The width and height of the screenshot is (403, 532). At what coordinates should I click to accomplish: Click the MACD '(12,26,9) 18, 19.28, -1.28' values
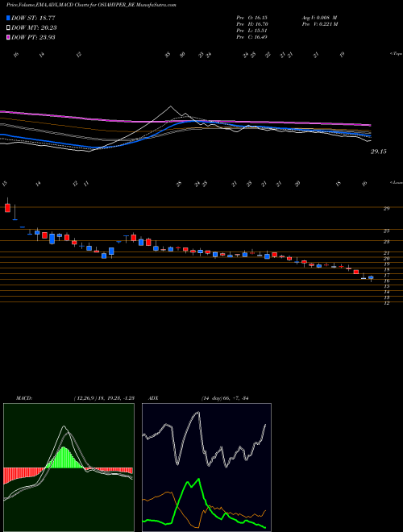(x=104, y=398)
